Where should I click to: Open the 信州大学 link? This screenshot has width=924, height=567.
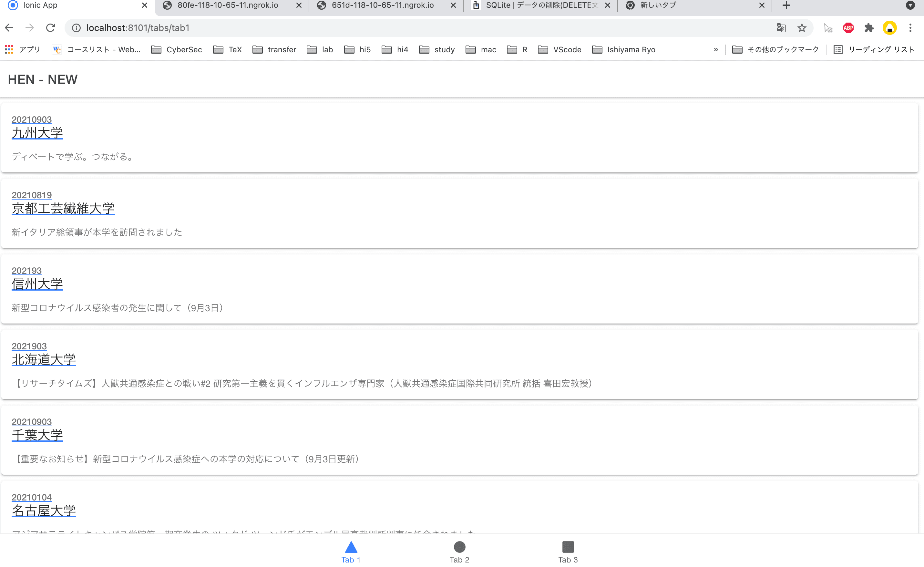(37, 284)
